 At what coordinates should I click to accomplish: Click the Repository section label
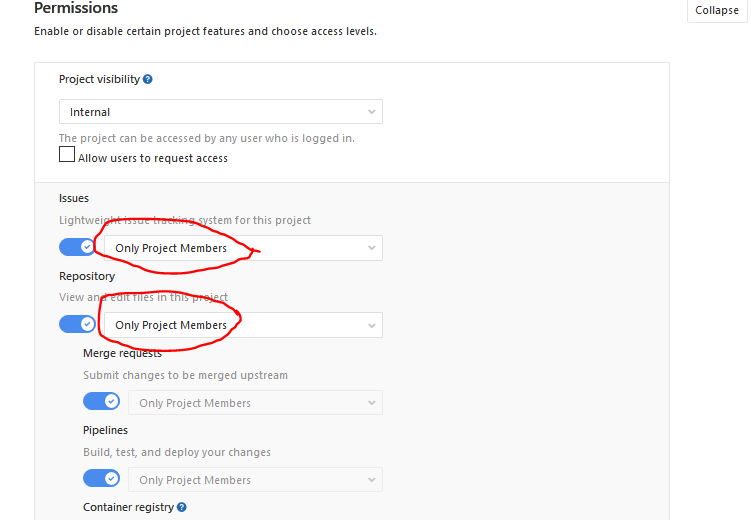(87, 276)
